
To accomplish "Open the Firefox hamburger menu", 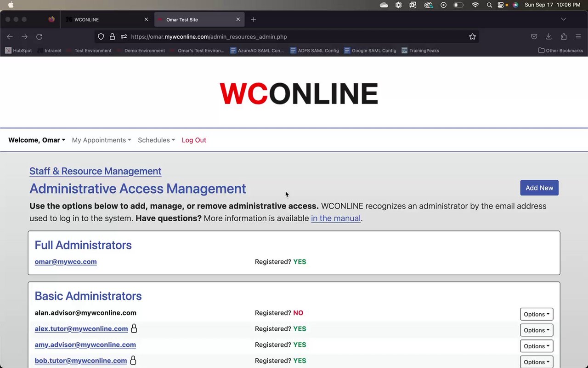I will pyautogui.click(x=578, y=37).
